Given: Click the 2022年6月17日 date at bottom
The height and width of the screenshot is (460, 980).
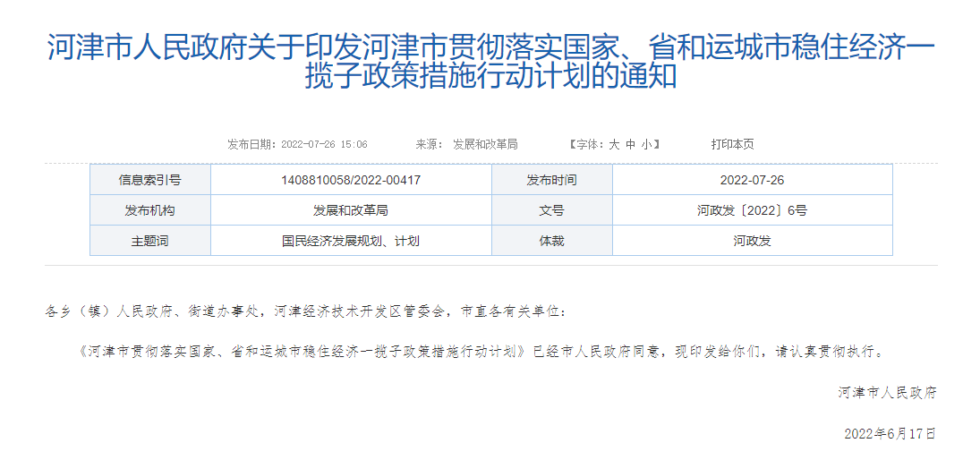Looking at the screenshot, I should [890, 434].
